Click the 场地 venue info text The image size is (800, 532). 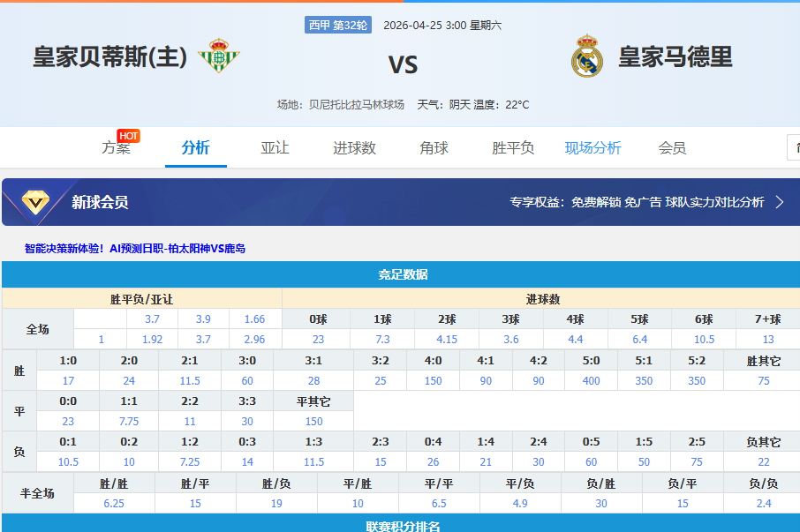tap(341, 104)
